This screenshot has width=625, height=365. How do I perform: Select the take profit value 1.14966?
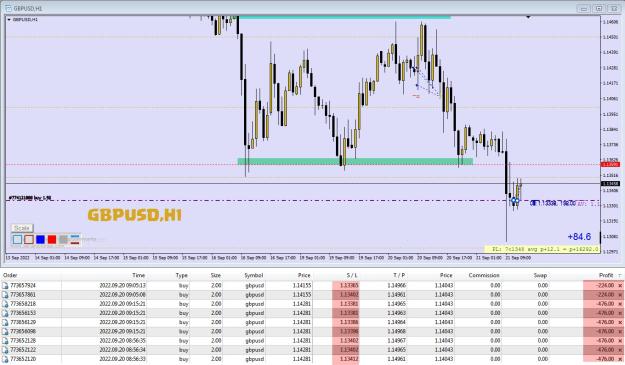pyautogui.click(x=396, y=286)
